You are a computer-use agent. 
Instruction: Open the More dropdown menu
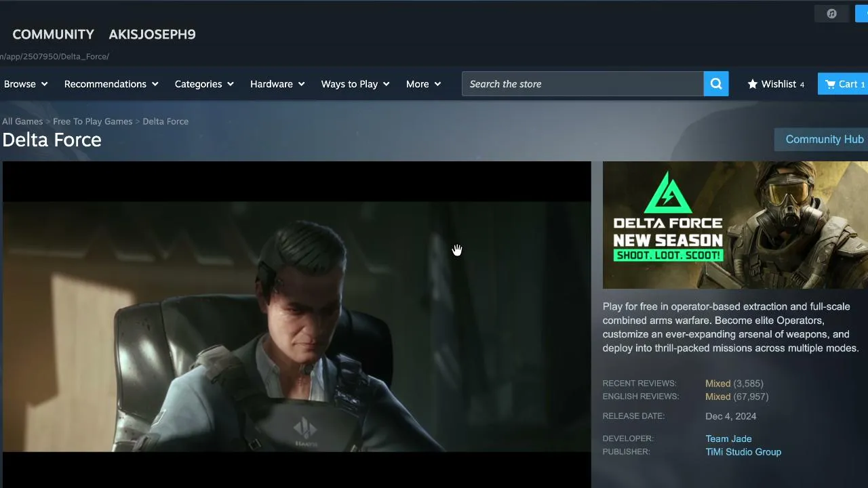(x=424, y=84)
